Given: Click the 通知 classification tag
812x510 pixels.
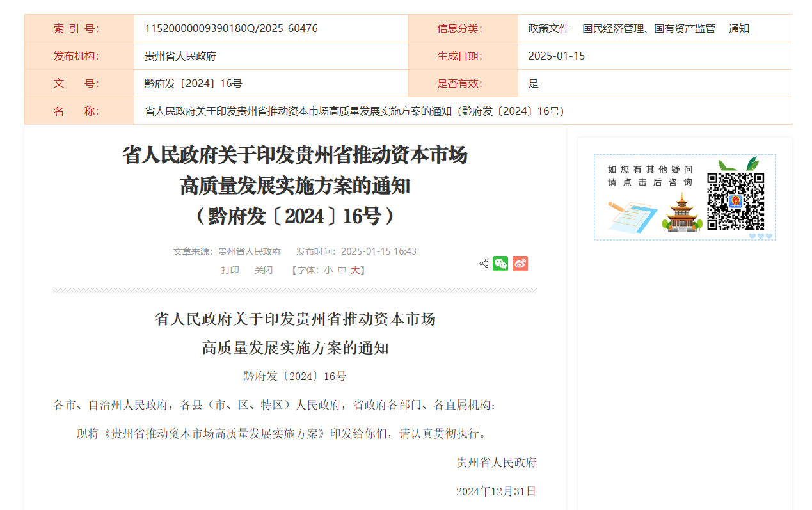Looking at the screenshot, I should (x=738, y=28).
